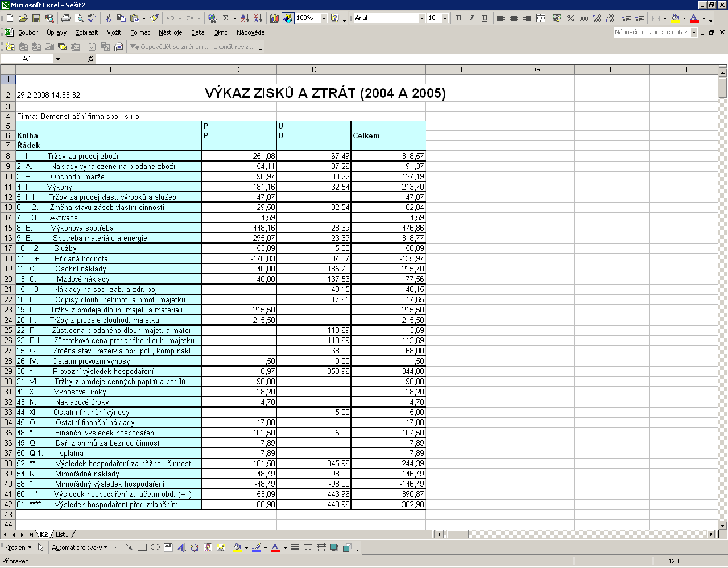
Task: Click the row 8 header
Action: (x=8, y=156)
